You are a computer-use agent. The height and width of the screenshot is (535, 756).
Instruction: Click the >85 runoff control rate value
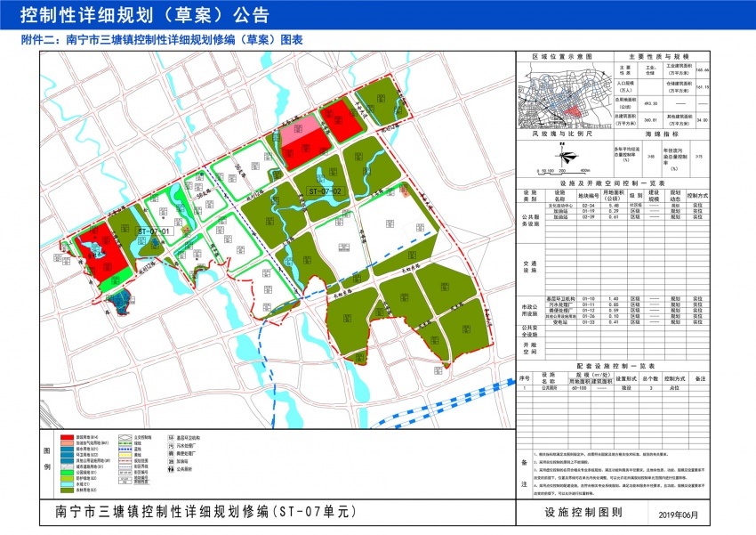pyautogui.click(x=651, y=157)
